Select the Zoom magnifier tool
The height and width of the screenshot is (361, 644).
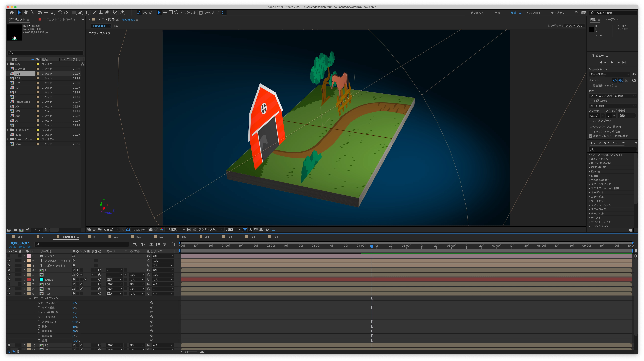[x=32, y=12]
